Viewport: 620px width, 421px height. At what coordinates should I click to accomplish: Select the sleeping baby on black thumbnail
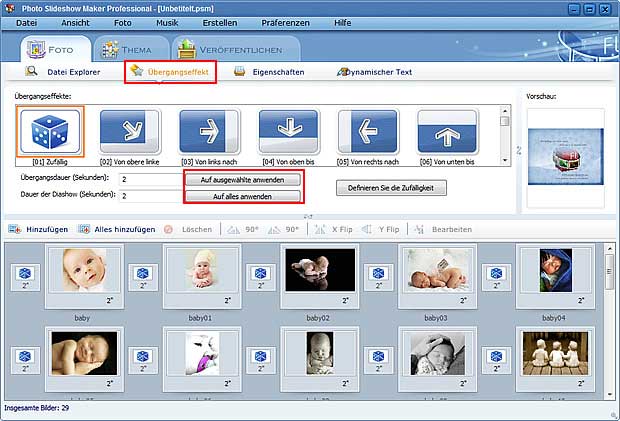click(84, 359)
